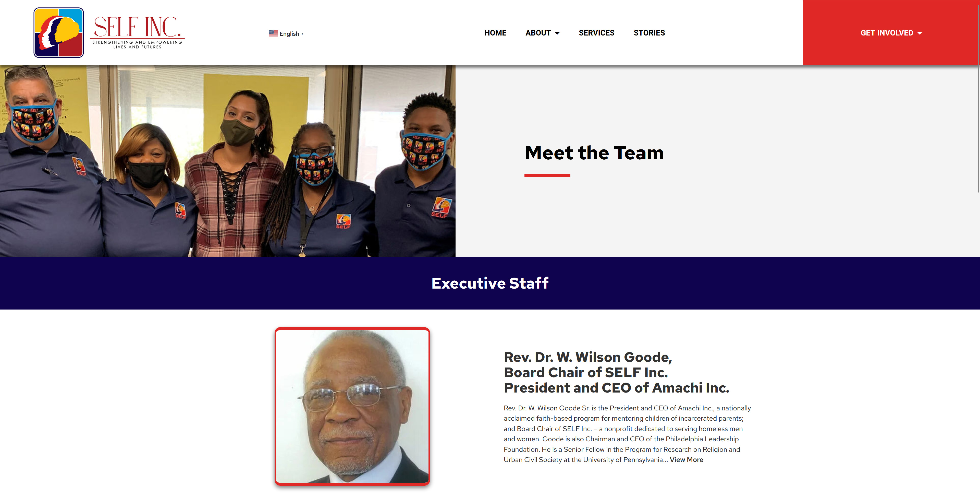Image resolution: width=980 pixels, height=498 pixels.
Task: Open the SERVICES menu item
Action: [596, 33]
